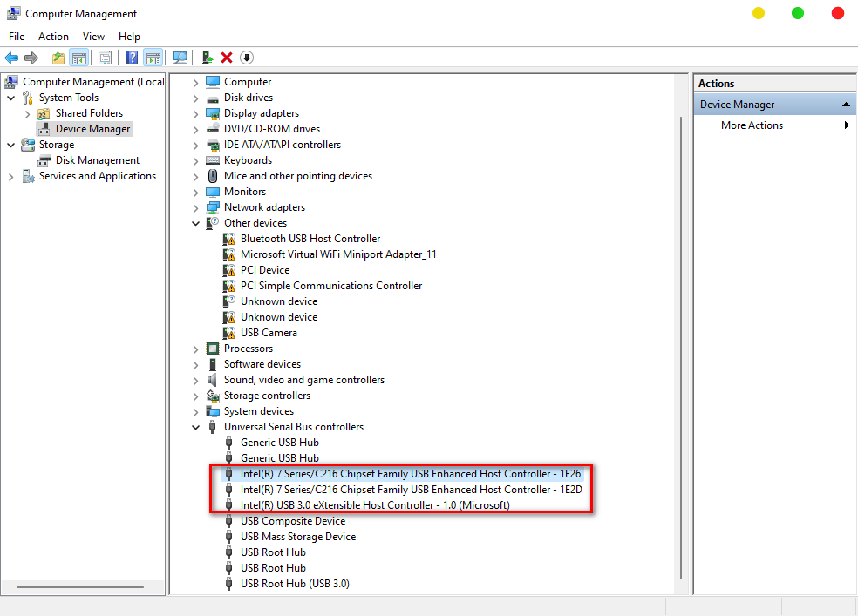
Task: Click More Actions in Actions pane
Action: (x=752, y=125)
